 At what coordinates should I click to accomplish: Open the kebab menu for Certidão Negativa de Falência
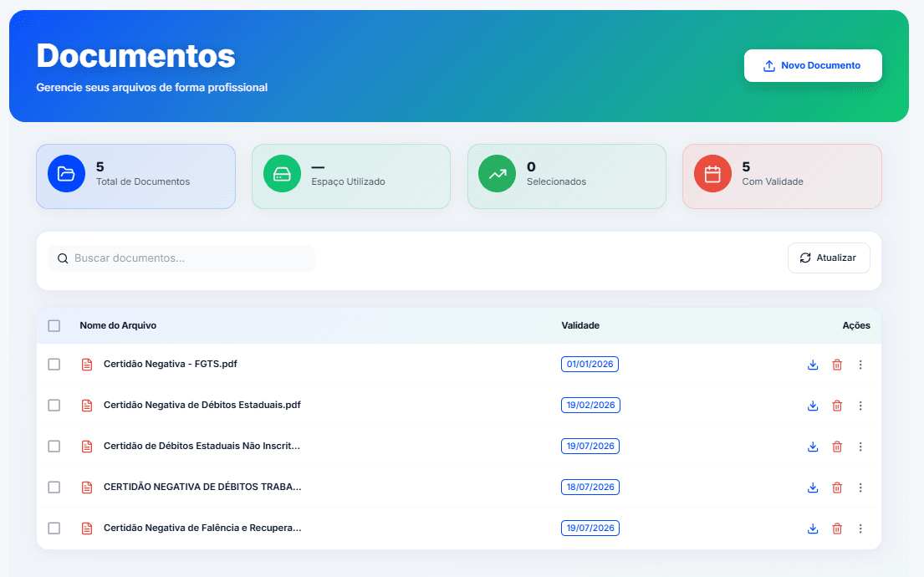coord(860,528)
